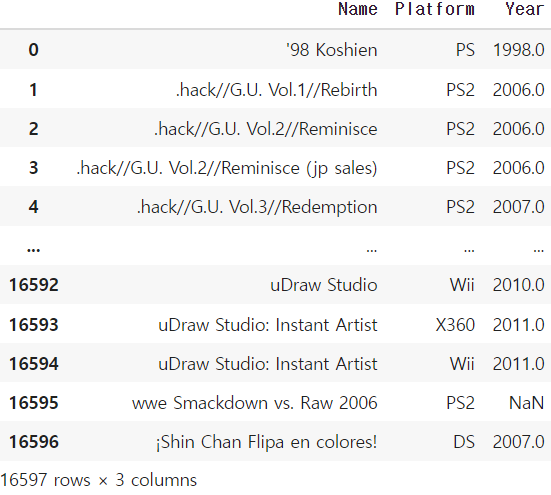The height and width of the screenshot is (495, 551).
Task: Click ¡Shin Chan Flipa en colores! cell
Action: coord(266,442)
